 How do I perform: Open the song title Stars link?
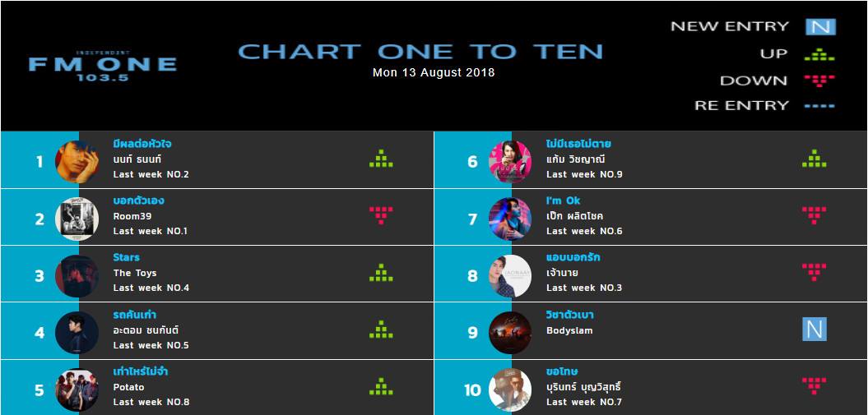[x=126, y=257]
